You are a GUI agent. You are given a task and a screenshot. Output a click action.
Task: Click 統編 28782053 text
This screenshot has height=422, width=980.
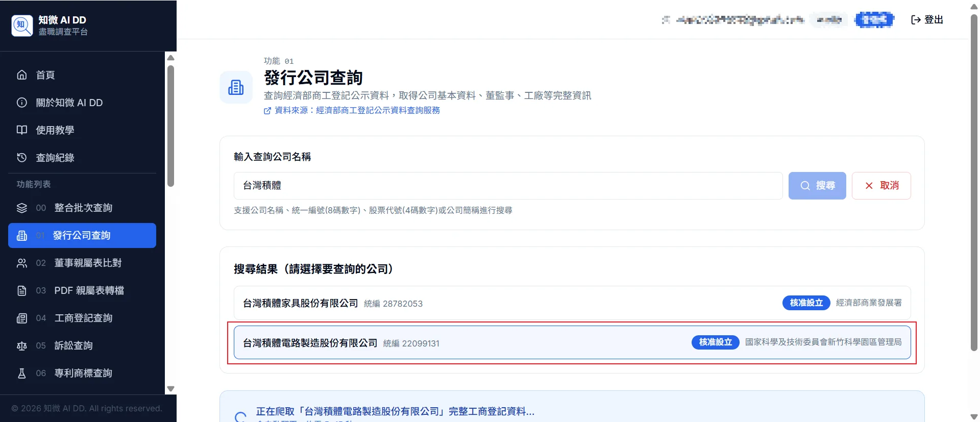tap(393, 304)
